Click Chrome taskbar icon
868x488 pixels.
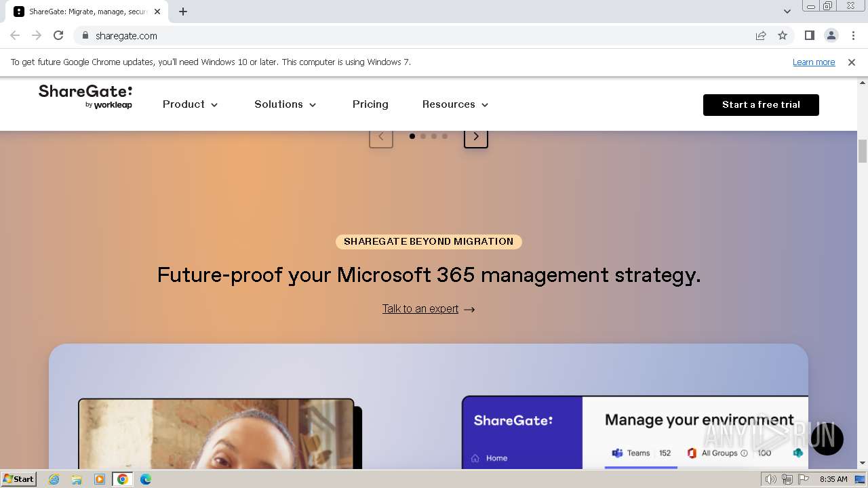(123, 479)
